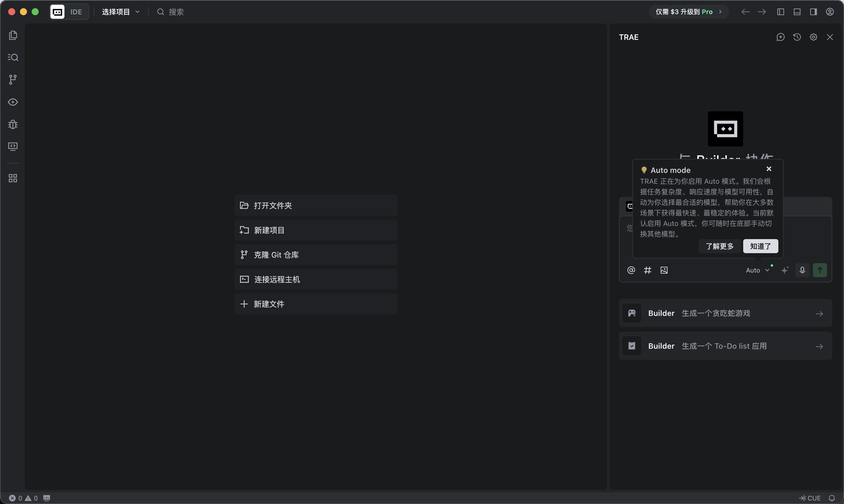Select 打开文件夹 option
The width and height of the screenshot is (844, 504).
tap(316, 205)
